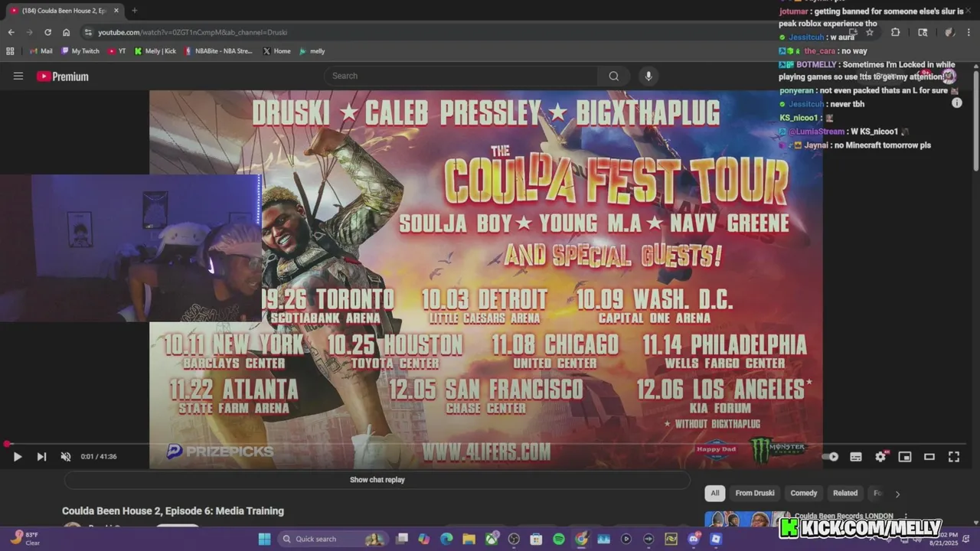The width and height of the screenshot is (980, 551).
Task: Open the YouTube guide hamburger menu
Action: (x=18, y=76)
